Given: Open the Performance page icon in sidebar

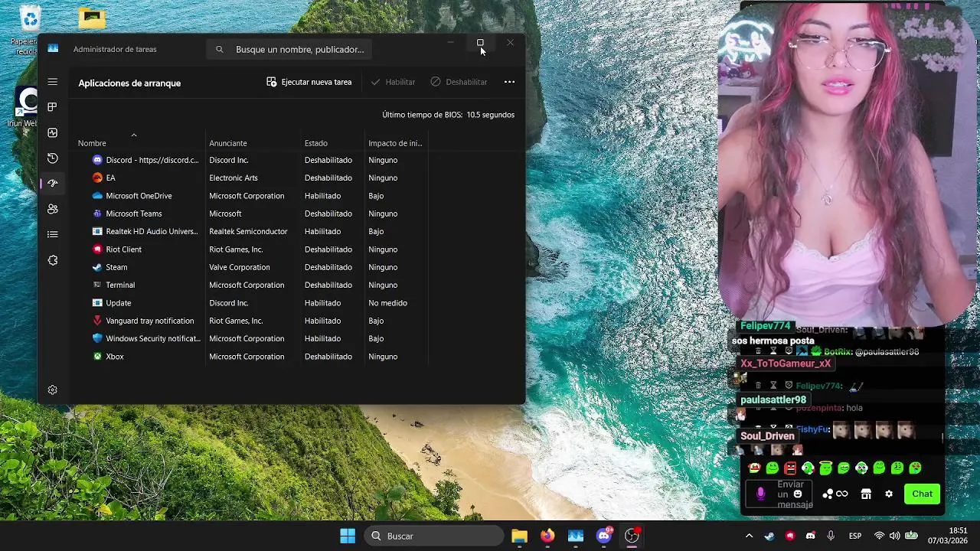Looking at the screenshot, I should click(52, 132).
